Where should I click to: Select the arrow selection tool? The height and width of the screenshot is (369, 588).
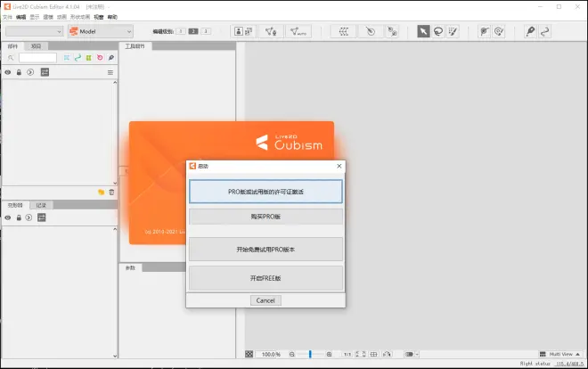[x=423, y=31]
